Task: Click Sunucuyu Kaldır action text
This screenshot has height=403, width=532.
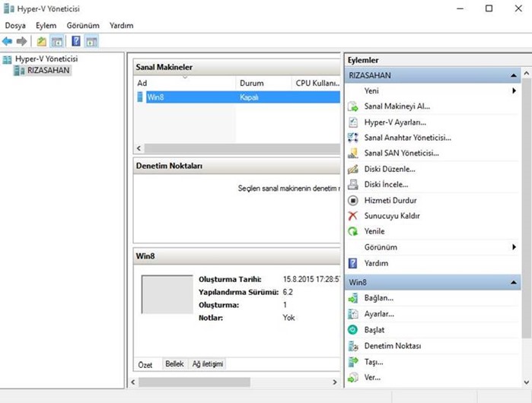Action: coord(392,216)
